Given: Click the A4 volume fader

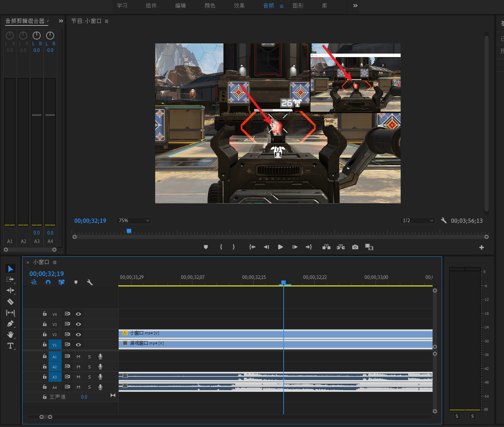Looking at the screenshot, I should click(x=50, y=115).
